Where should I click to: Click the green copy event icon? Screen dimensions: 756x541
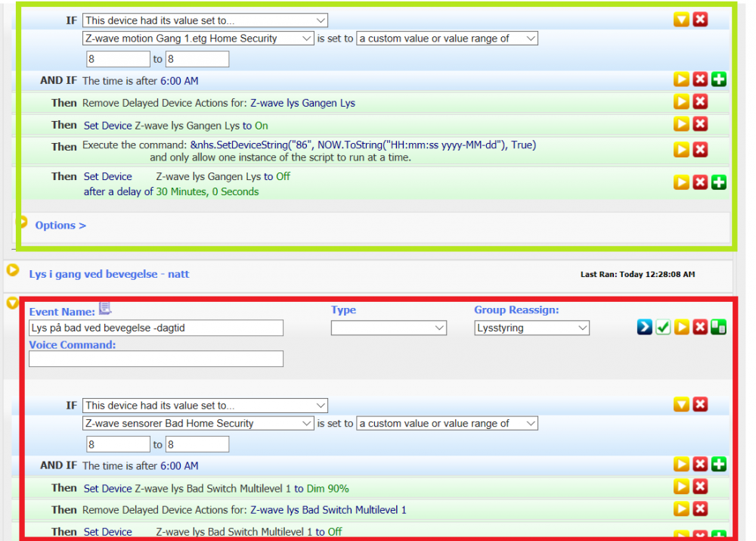[718, 327]
